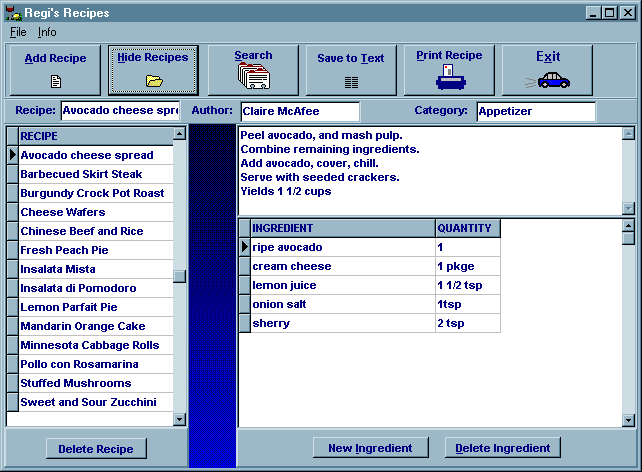Click the ingredient grid scrollbar thumb
Image resolution: width=642 pixels, height=472 pixels.
point(628,238)
